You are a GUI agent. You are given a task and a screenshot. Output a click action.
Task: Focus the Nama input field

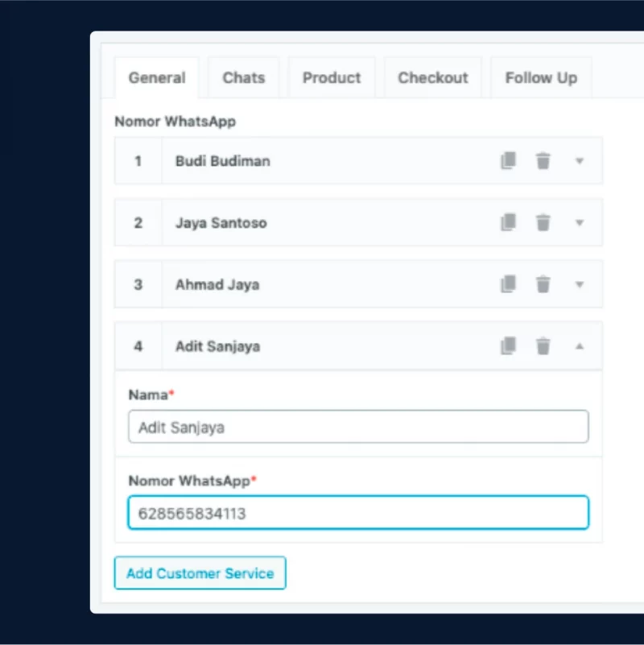pyautogui.click(x=358, y=427)
